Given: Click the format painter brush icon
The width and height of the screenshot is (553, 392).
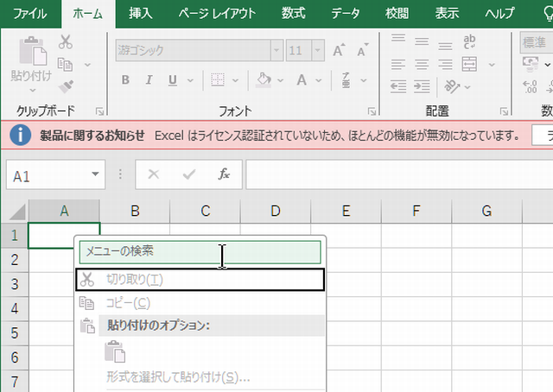Looking at the screenshot, I should tap(66, 85).
